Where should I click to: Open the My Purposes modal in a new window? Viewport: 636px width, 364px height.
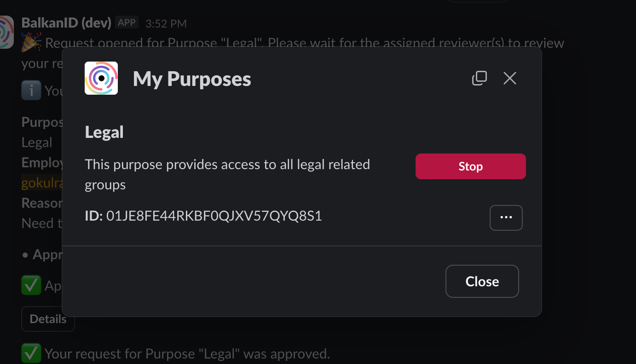(479, 78)
